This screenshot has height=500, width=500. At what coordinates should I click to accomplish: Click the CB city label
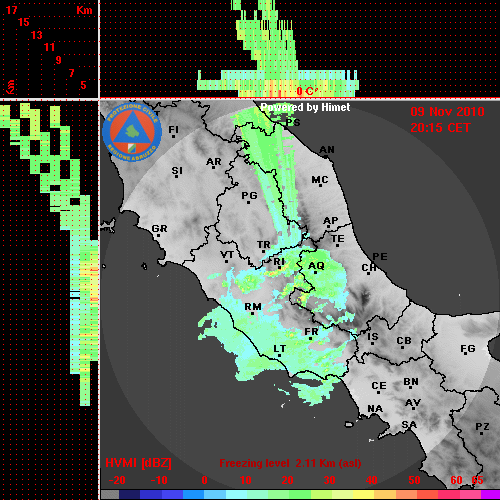click(404, 341)
